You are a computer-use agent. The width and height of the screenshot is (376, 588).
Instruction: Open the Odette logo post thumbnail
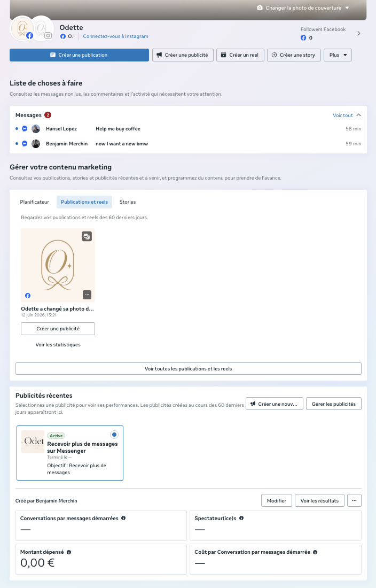coord(58,266)
